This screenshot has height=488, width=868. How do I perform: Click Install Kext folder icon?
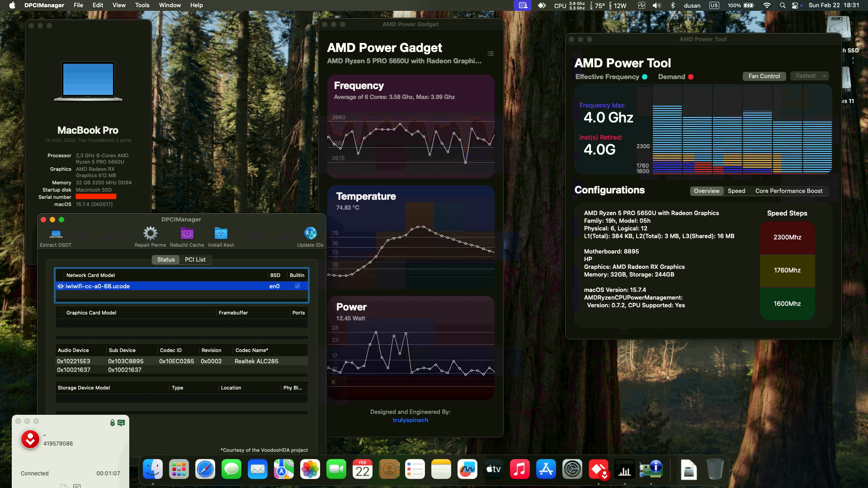(221, 234)
